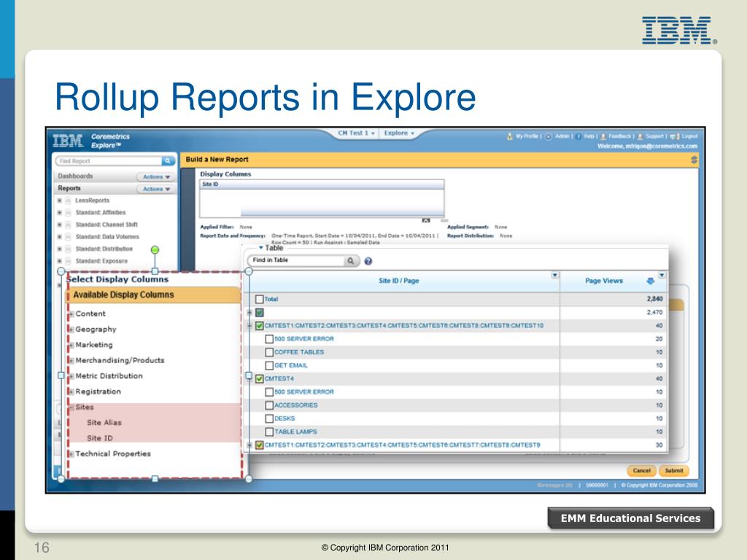The image size is (747, 560).
Task: Click the Page Views sort arrow icon
Action: pyautogui.click(x=650, y=281)
